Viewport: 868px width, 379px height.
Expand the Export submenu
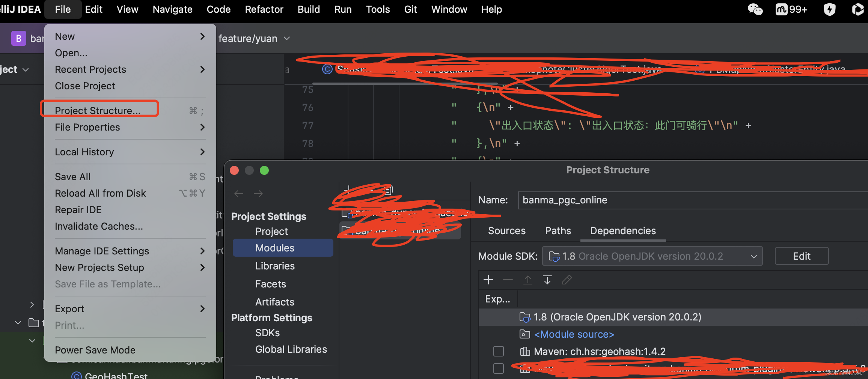coord(130,309)
